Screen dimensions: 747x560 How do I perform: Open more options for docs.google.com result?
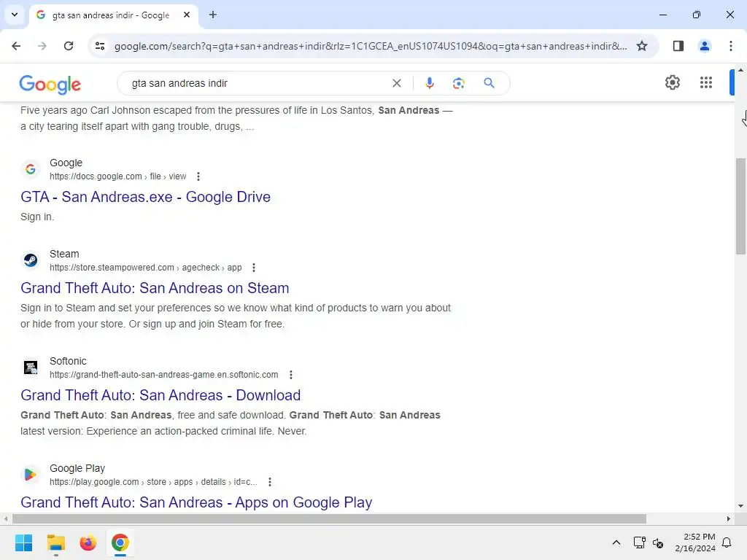pos(198,176)
